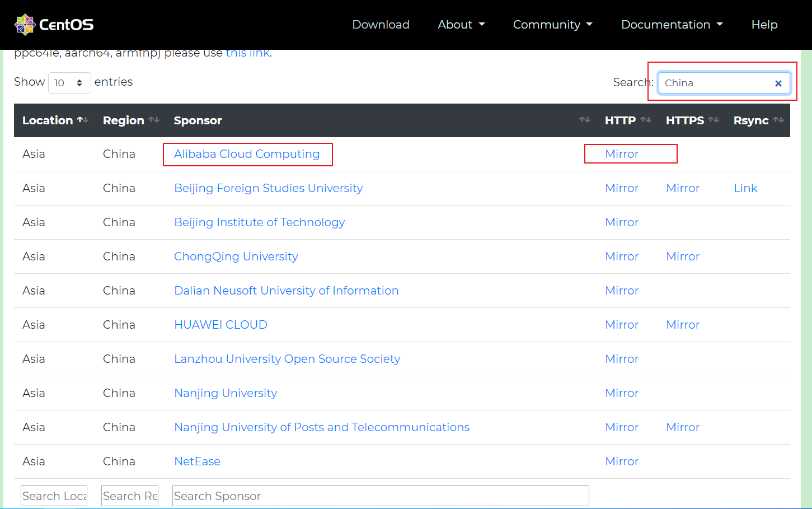The image size is (812, 509).
Task: Open NetEase sponsor link
Action: [x=197, y=461]
